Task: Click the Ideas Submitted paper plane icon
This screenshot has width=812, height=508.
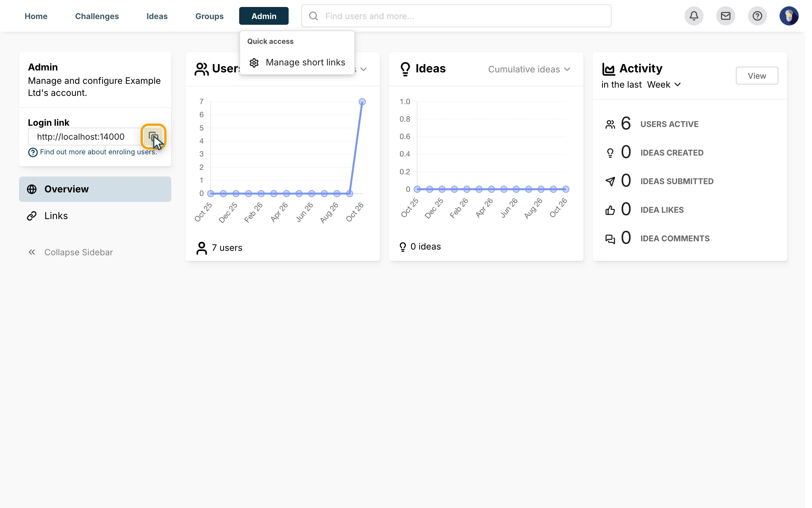Action: [x=610, y=181]
